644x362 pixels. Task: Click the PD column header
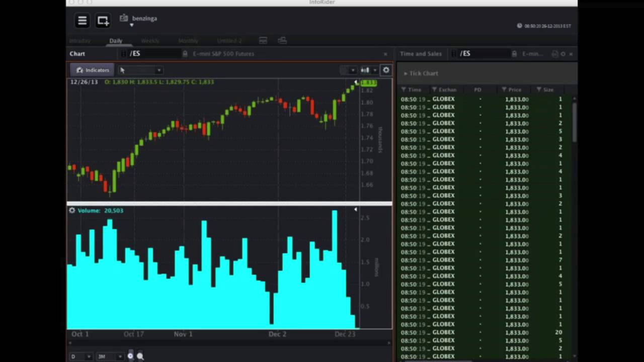pyautogui.click(x=477, y=89)
